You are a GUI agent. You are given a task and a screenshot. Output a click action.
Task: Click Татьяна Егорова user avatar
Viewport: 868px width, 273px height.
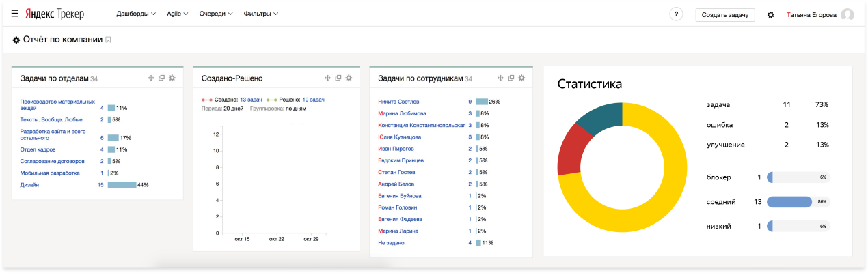(x=847, y=14)
